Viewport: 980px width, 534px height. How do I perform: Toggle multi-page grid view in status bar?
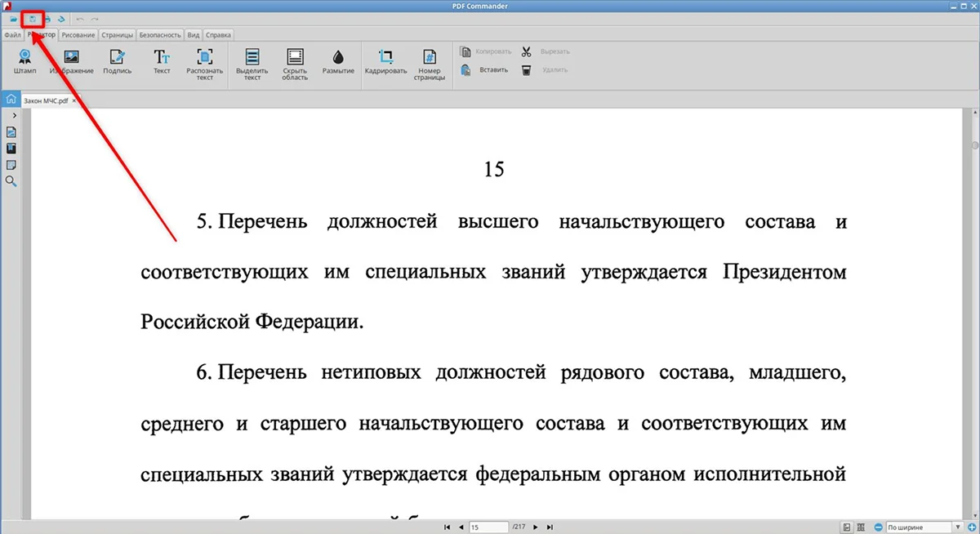click(862, 527)
